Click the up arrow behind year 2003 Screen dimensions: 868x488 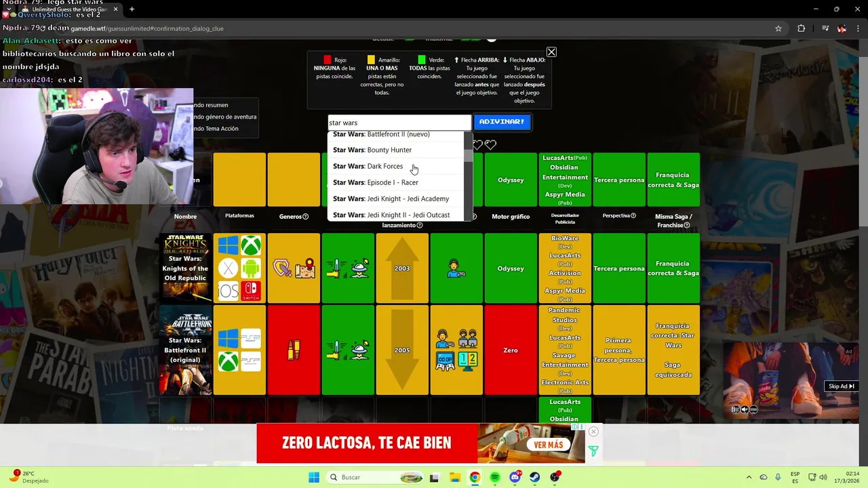[402, 268]
